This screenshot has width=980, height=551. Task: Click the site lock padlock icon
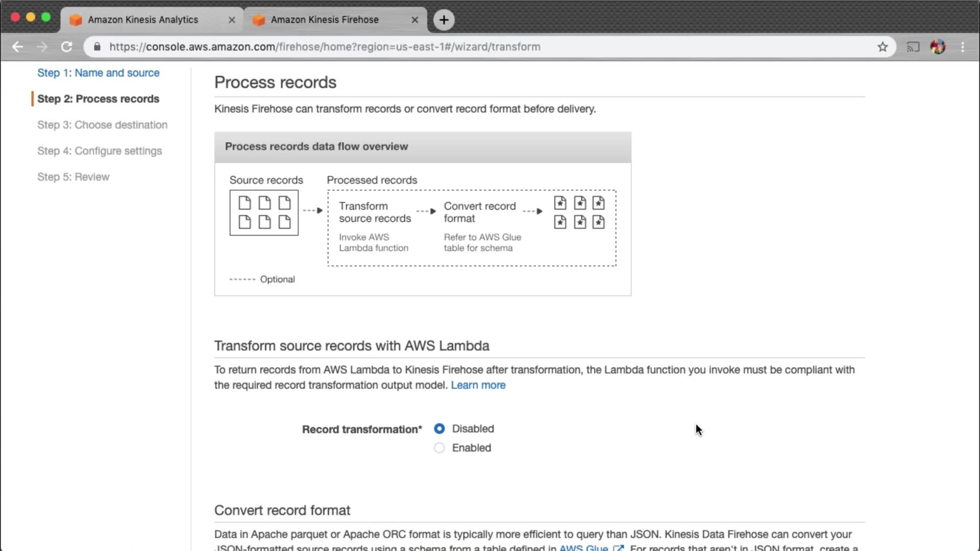[97, 47]
